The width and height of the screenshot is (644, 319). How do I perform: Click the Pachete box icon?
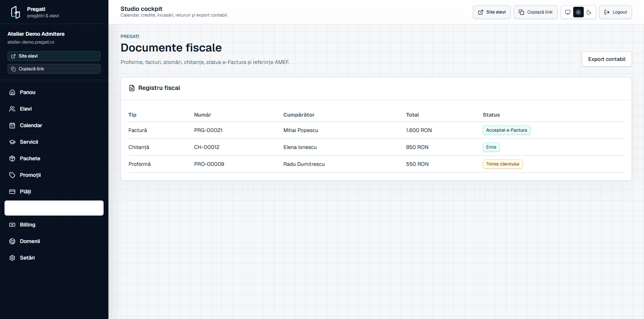pyautogui.click(x=12, y=158)
